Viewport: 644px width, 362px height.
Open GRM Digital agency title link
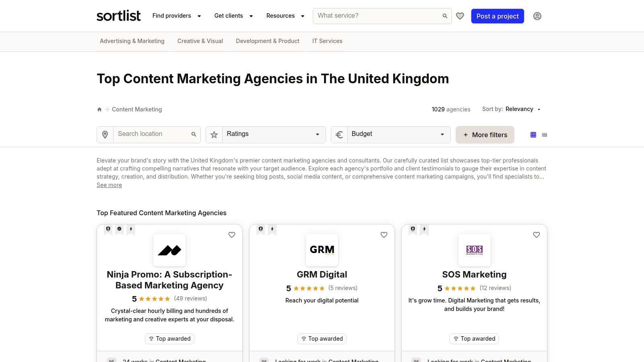click(322, 275)
